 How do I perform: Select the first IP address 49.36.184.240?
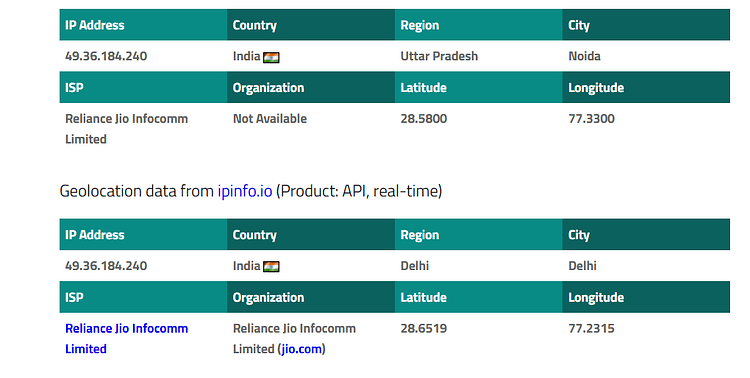pyautogui.click(x=106, y=56)
